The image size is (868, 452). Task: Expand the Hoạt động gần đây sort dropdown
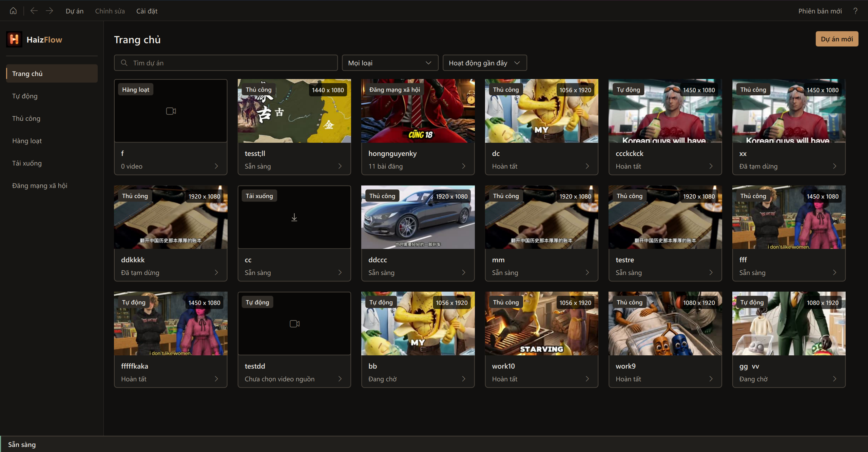pyautogui.click(x=485, y=63)
